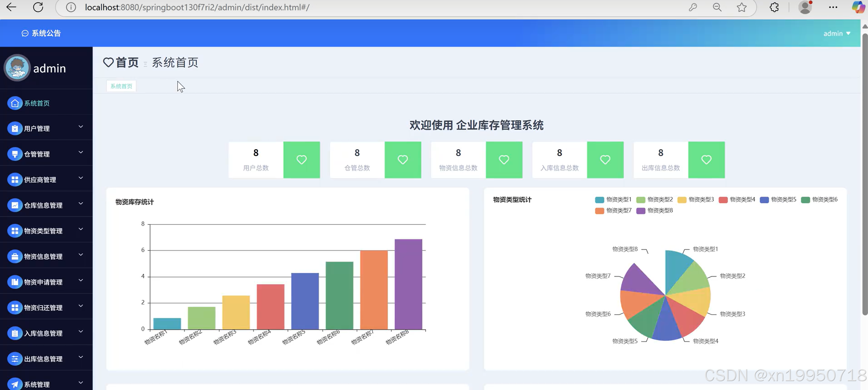
Task: Open the saved passwords key icon
Action: (x=693, y=7)
